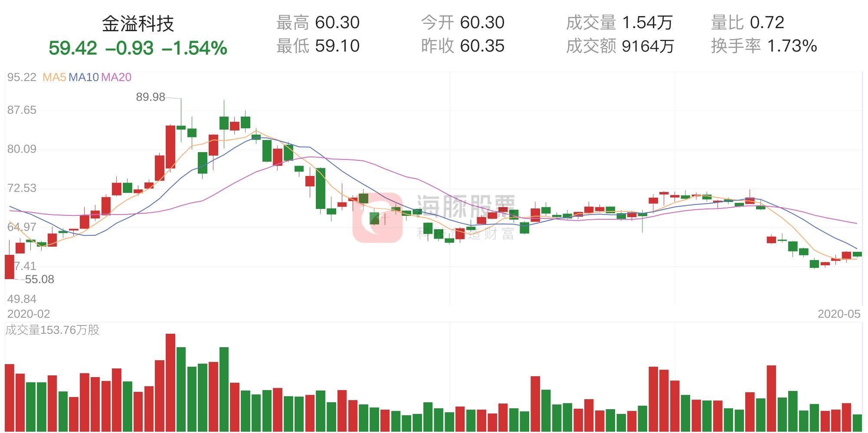Screen dimensions: 868x433
Task: Click the 95.22 top price axis label
Action: pyautogui.click(x=22, y=78)
